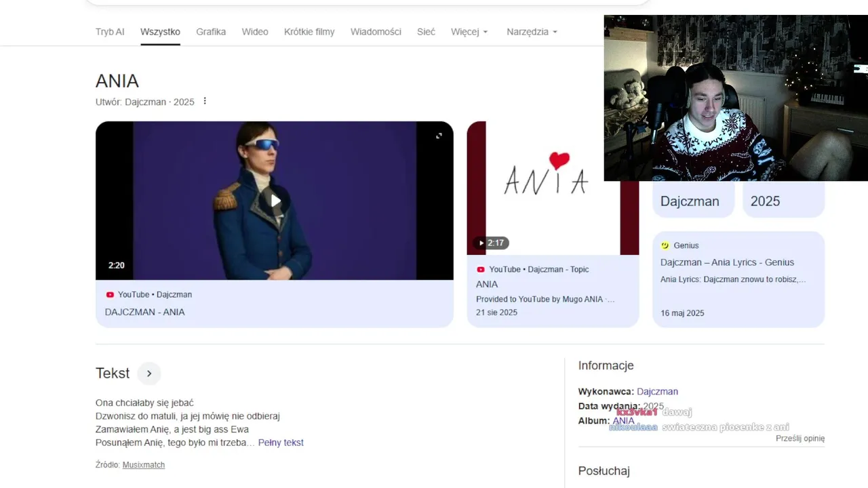Open the Wiadomości tab

tap(376, 32)
